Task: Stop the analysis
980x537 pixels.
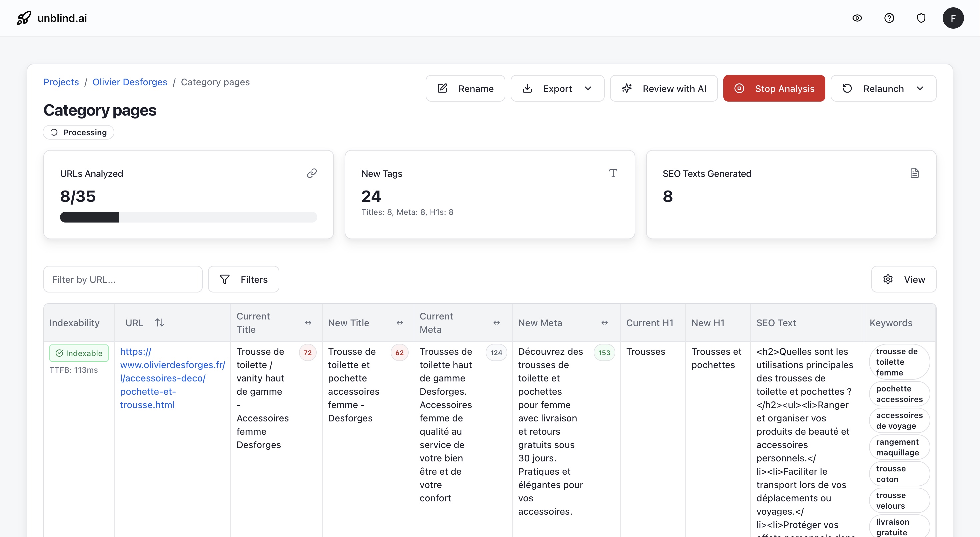Action: 774,88
